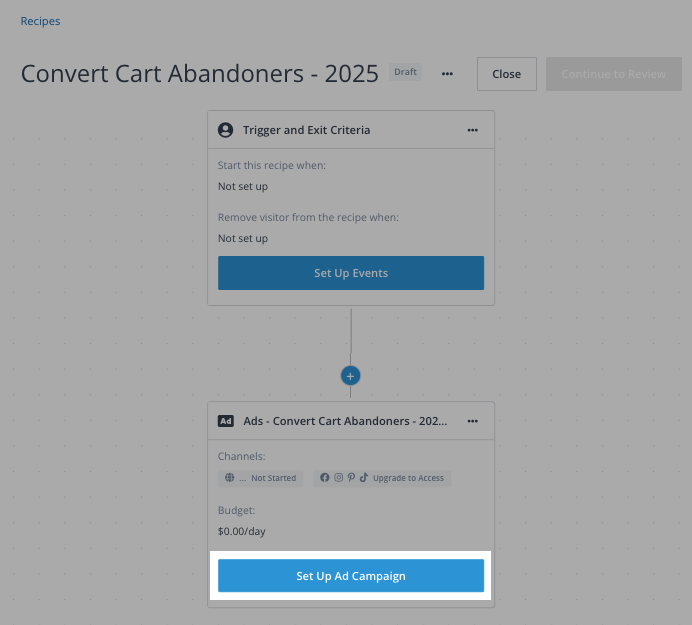Open the Trigger and Exit Criteria ellipsis menu
The width and height of the screenshot is (692, 625).
click(x=473, y=130)
